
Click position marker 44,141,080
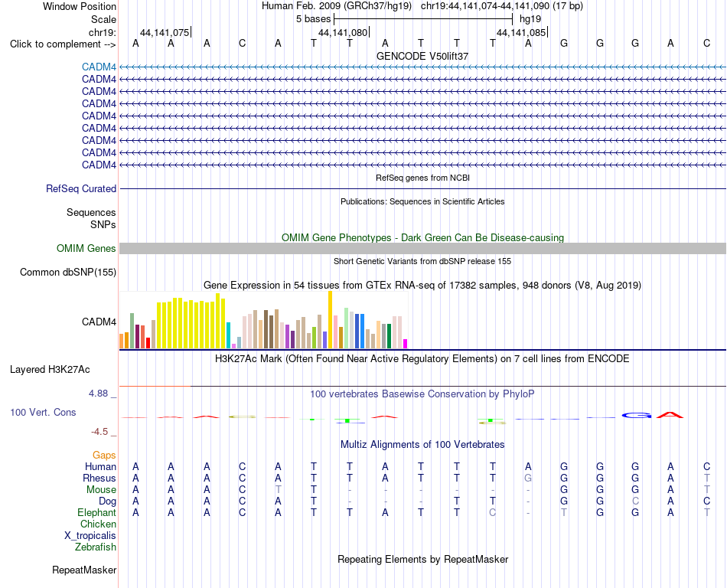(x=343, y=32)
